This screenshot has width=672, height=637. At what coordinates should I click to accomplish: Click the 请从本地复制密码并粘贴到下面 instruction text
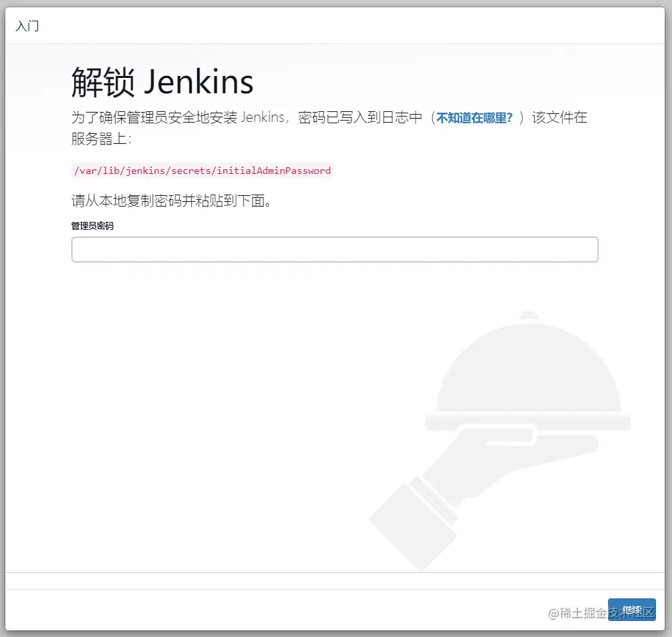click(171, 201)
